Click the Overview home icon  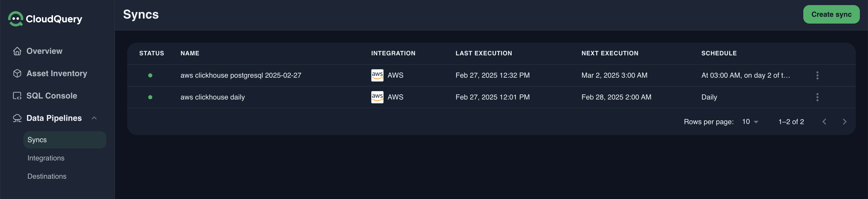pyautogui.click(x=17, y=51)
